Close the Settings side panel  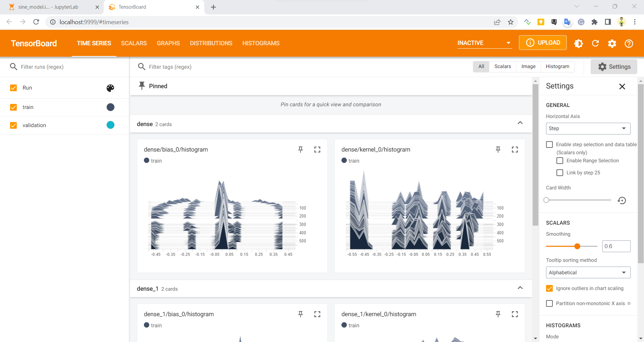point(622,87)
